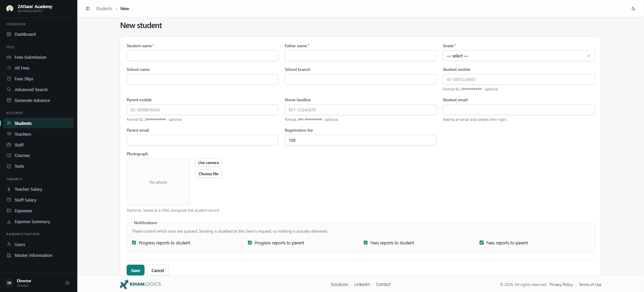Open the Privacy Policy link
Image resolution: width=644 pixels, height=292 pixels.
click(x=561, y=285)
